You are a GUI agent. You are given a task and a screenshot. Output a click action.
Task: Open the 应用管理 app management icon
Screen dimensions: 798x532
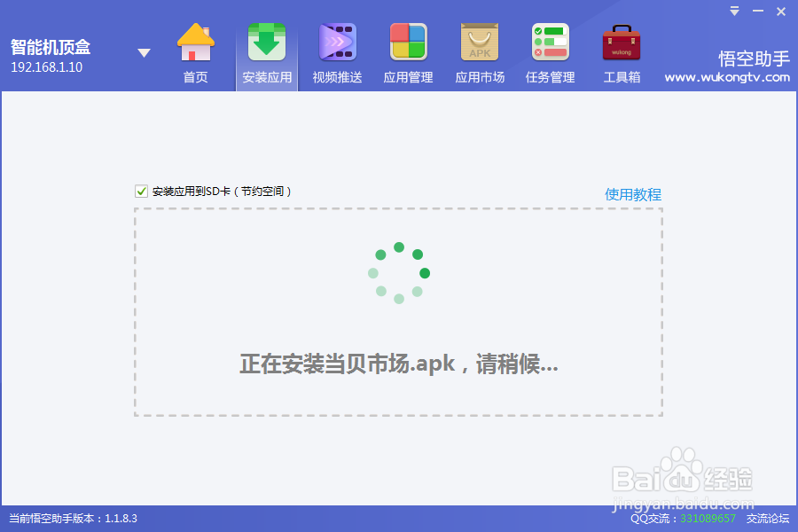(x=408, y=53)
